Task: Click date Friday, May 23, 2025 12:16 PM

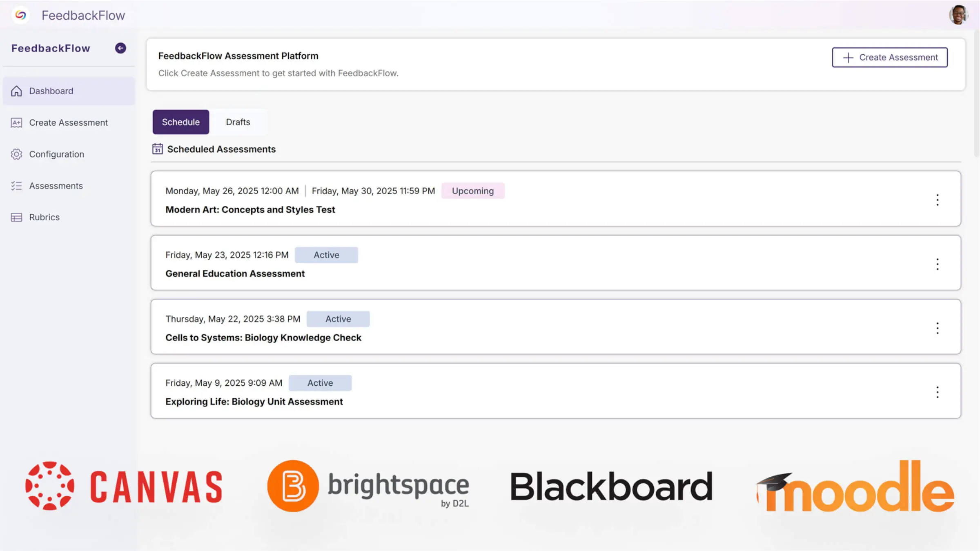Action: [x=227, y=255]
